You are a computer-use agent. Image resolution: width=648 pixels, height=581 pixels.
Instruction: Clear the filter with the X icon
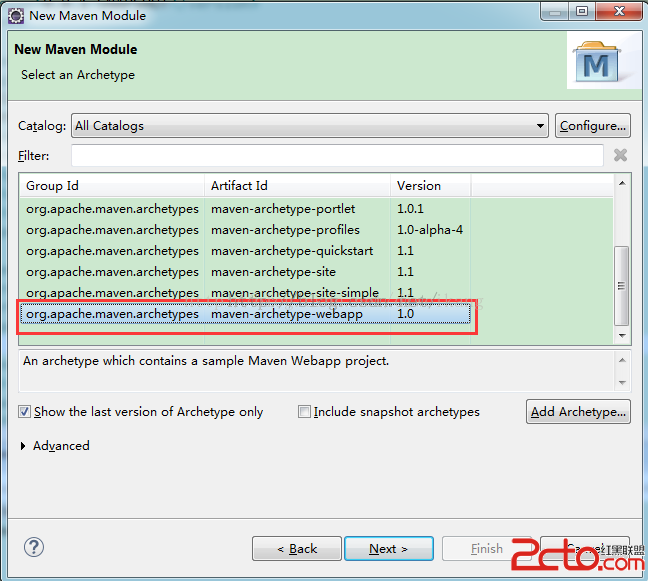tap(620, 155)
